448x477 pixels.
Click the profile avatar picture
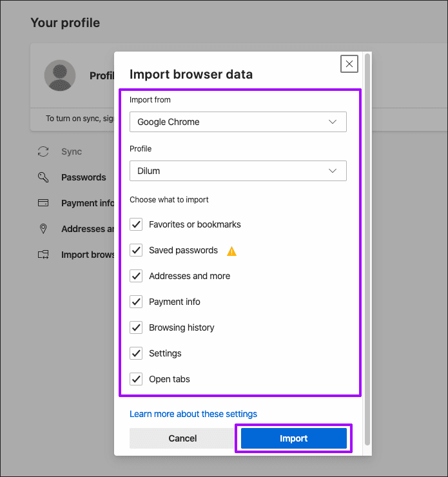pyautogui.click(x=60, y=75)
